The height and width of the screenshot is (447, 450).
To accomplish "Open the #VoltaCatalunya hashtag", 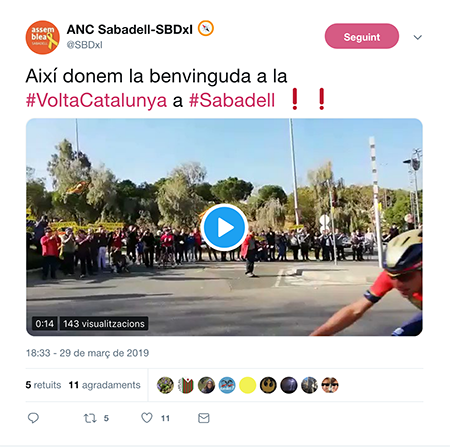I will (96, 100).
